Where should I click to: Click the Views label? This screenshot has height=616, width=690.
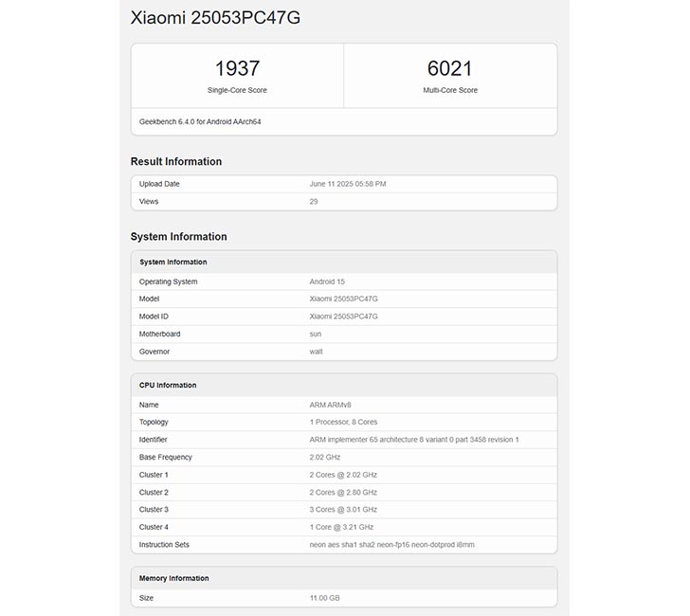(149, 202)
